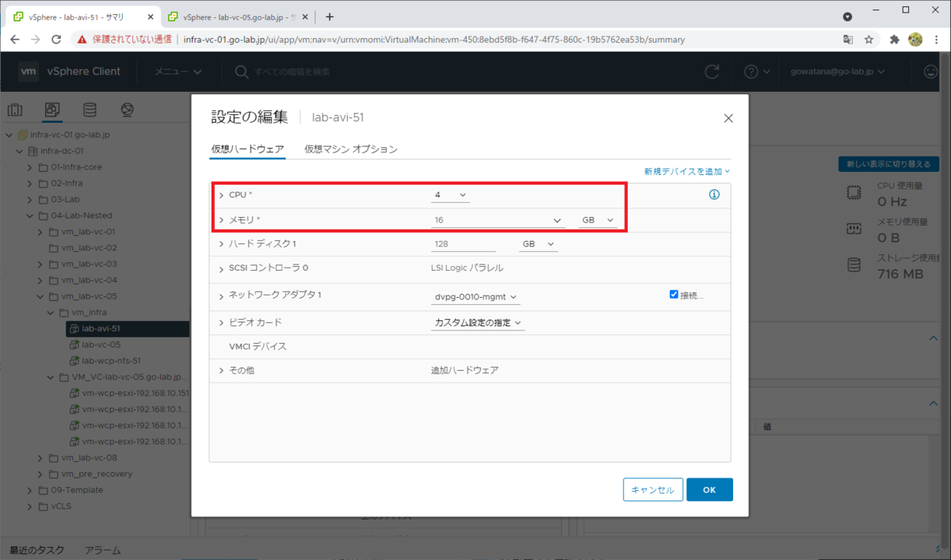Click the info icon beside the CPU row
The width and height of the screenshot is (951, 560).
(x=714, y=194)
